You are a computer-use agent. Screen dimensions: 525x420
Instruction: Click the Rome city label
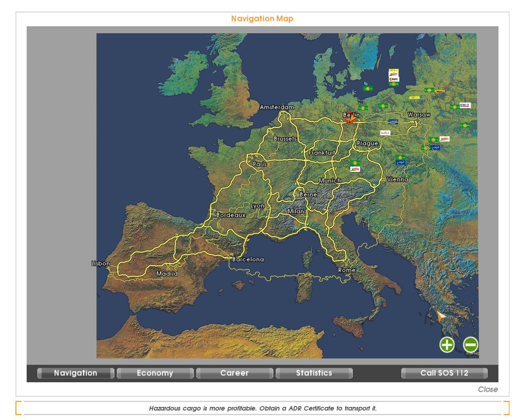coord(347,270)
